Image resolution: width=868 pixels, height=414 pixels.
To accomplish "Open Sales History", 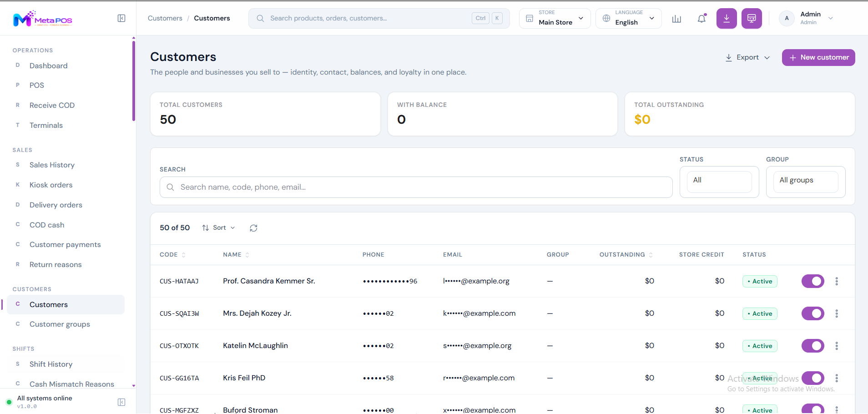I will [66, 165].
